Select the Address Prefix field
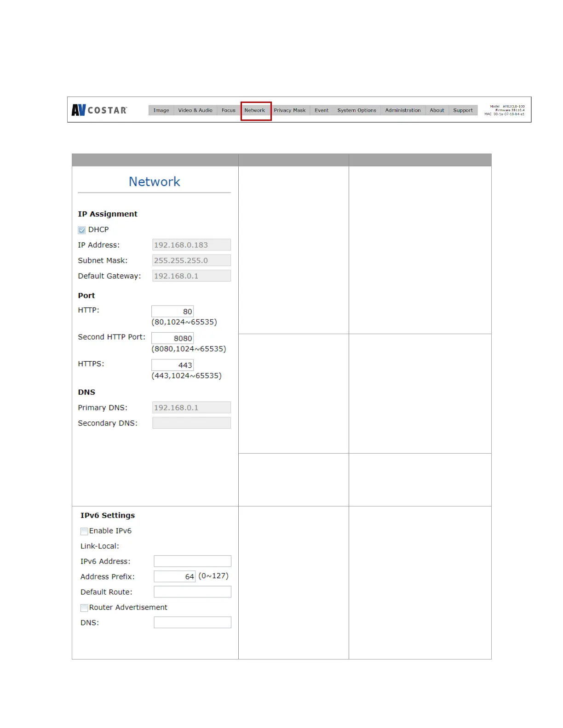Image resolution: width=563 pixels, height=728 pixels. [x=174, y=576]
